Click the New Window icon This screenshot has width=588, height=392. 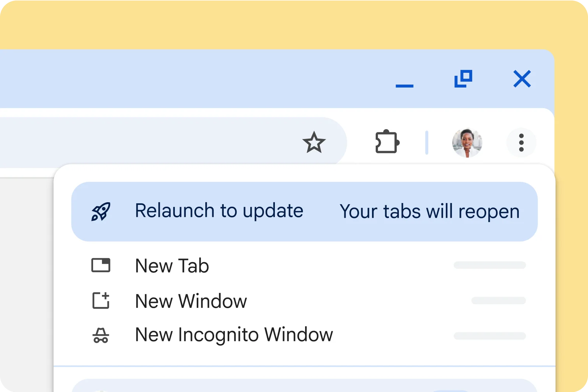(101, 300)
